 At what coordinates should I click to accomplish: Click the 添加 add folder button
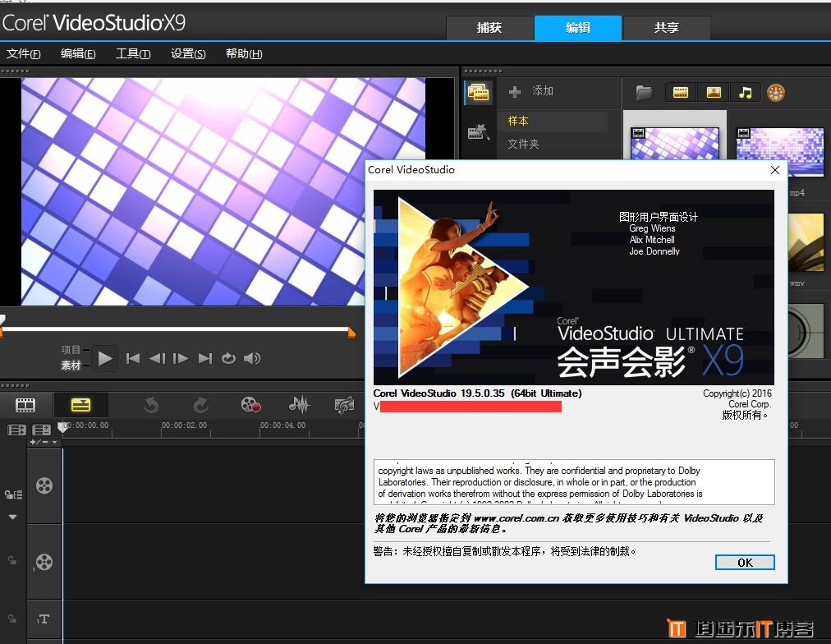[x=531, y=91]
